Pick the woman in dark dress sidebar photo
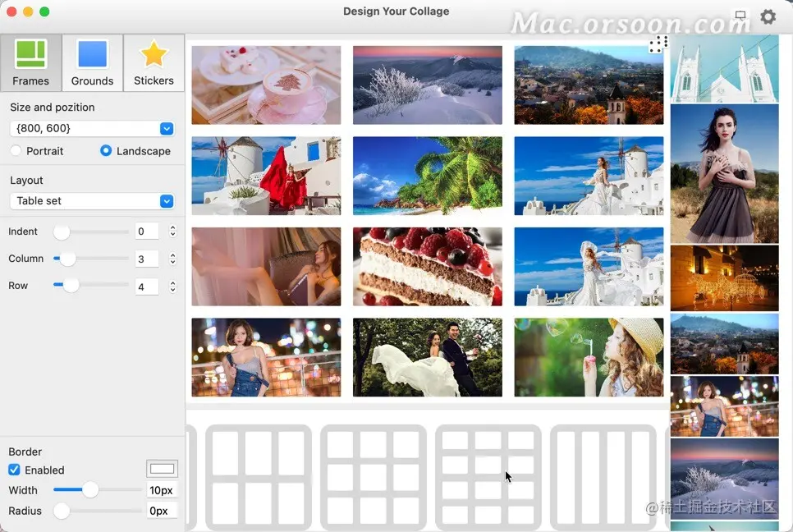 pos(724,174)
